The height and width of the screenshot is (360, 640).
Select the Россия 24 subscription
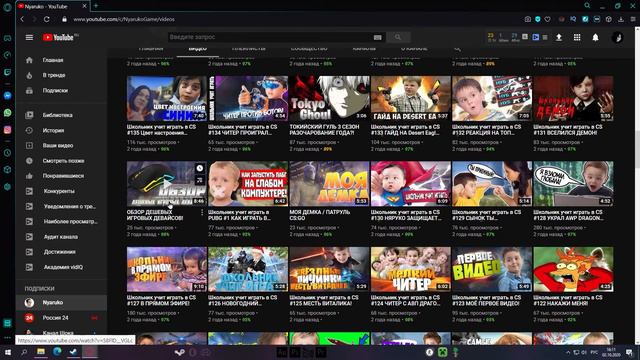click(61, 318)
